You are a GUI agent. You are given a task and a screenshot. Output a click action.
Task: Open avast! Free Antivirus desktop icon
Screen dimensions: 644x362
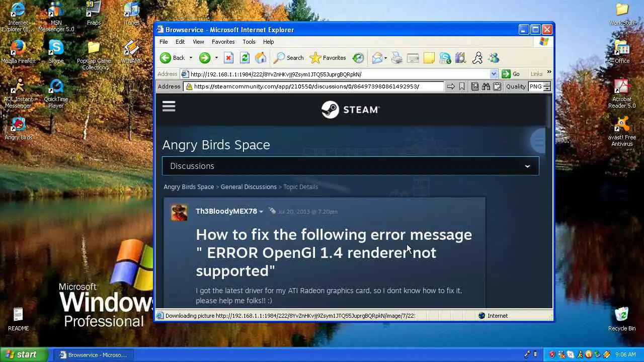coord(622,131)
